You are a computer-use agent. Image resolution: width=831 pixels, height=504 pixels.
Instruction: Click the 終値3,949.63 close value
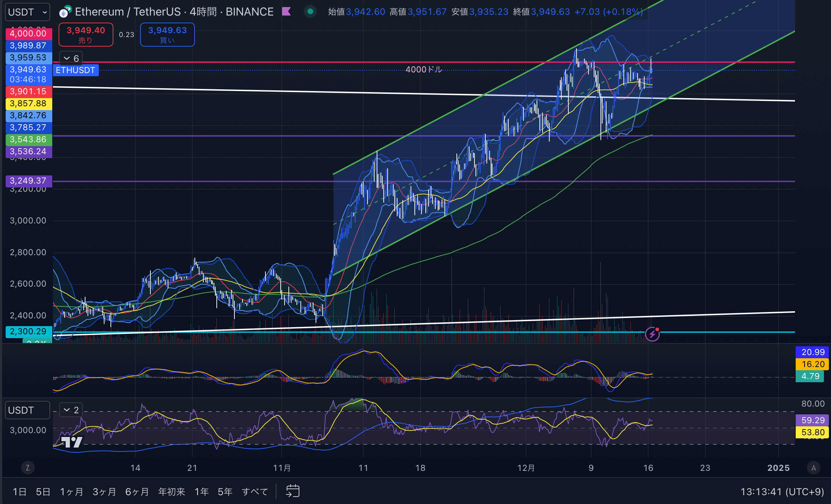(x=541, y=12)
